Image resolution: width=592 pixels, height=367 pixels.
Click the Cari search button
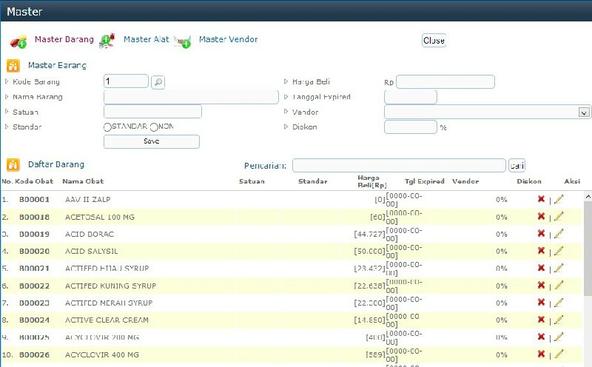click(x=516, y=165)
